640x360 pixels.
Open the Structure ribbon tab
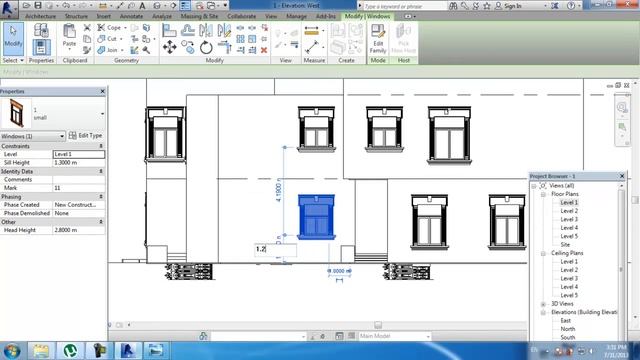[76, 16]
